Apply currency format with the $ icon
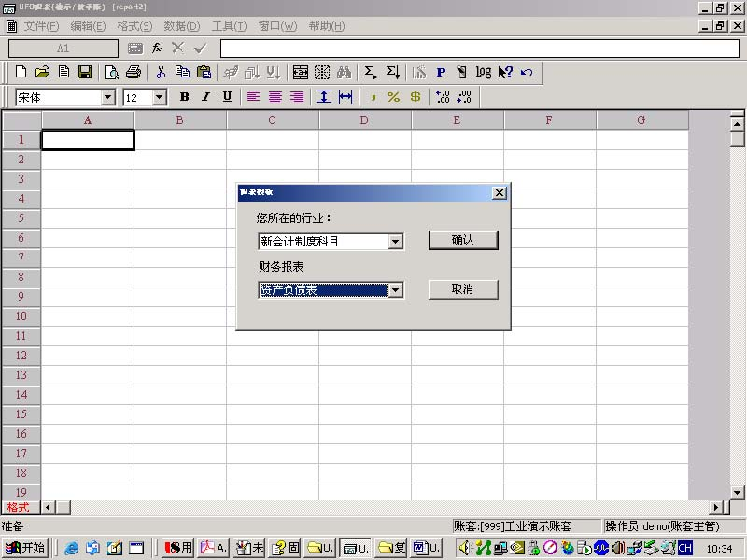747x560 pixels. coord(415,97)
